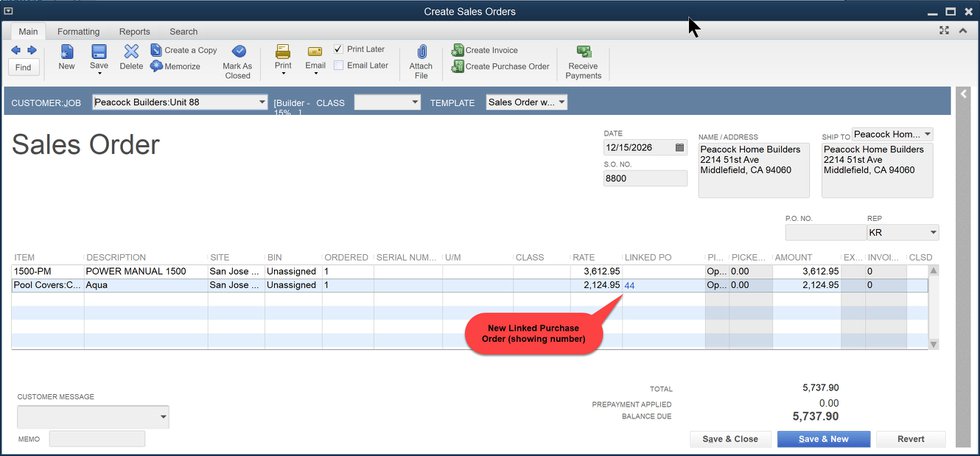
Task: Open the date calendar picker icon
Action: (680, 147)
